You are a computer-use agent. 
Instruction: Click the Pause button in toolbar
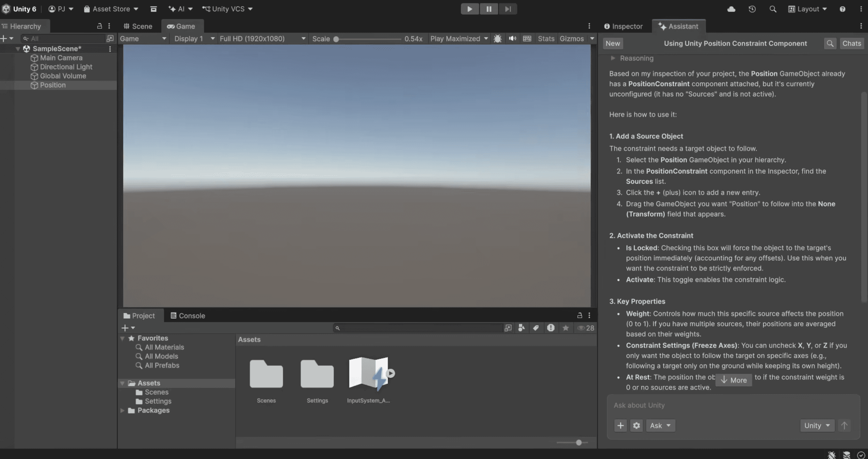point(489,9)
